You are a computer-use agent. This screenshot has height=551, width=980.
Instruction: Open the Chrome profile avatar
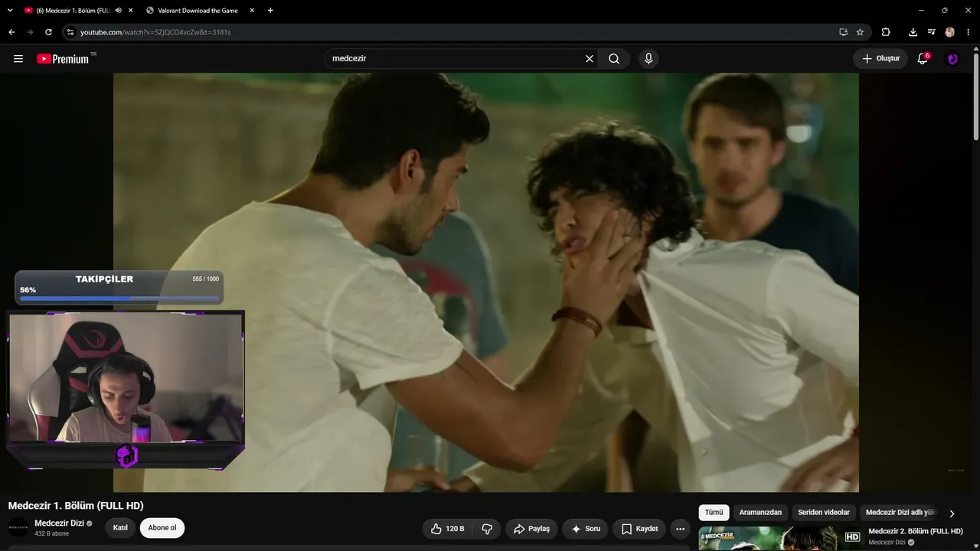pyautogui.click(x=949, y=32)
